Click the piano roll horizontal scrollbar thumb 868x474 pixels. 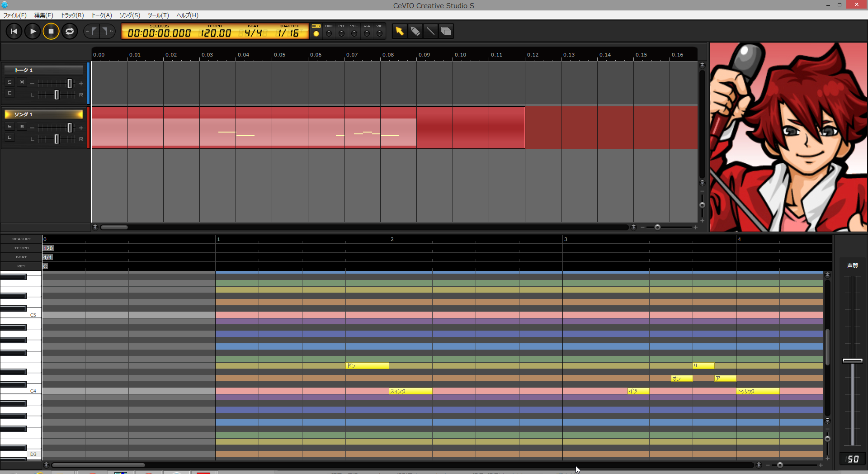pos(98,465)
